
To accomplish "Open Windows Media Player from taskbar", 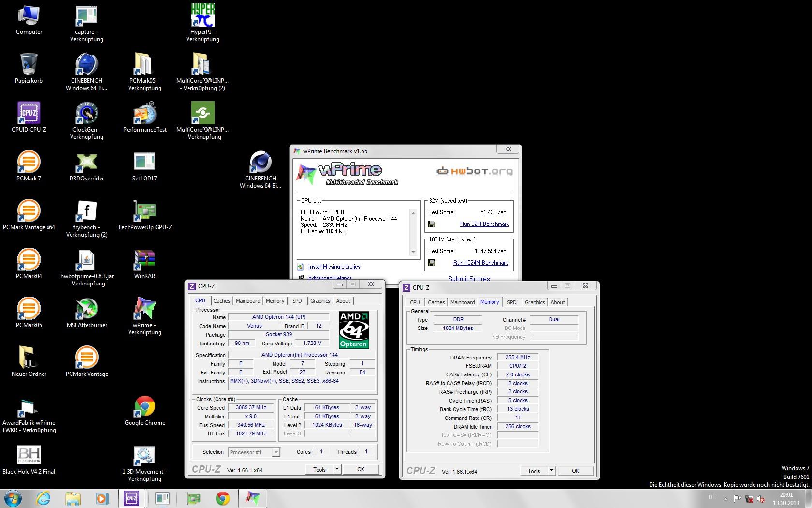I will (102, 498).
